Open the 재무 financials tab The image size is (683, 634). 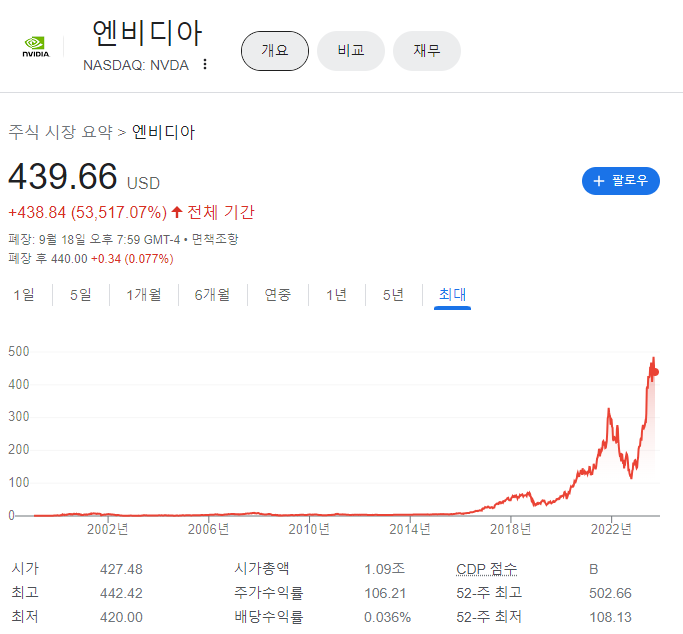pos(427,51)
